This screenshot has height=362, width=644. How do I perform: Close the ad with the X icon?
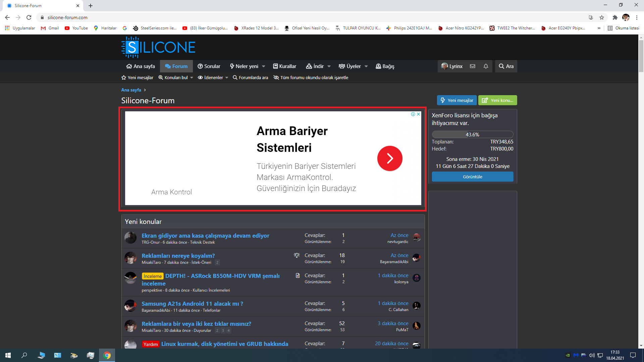tap(418, 114)
